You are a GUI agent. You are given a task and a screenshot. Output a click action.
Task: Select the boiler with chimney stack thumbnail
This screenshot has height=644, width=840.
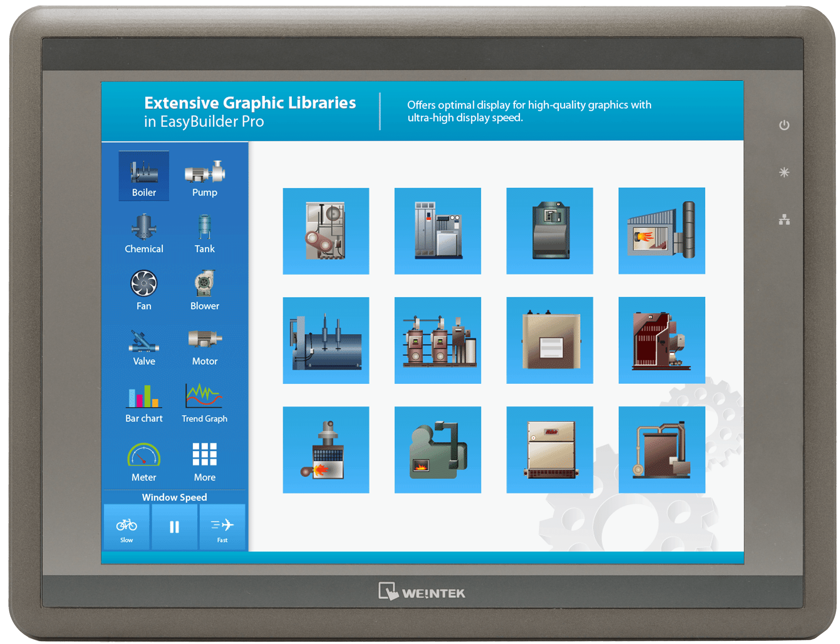662,231
